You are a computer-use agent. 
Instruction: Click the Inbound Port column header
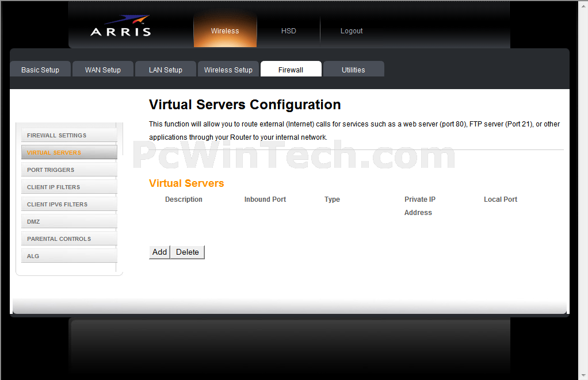265,199
